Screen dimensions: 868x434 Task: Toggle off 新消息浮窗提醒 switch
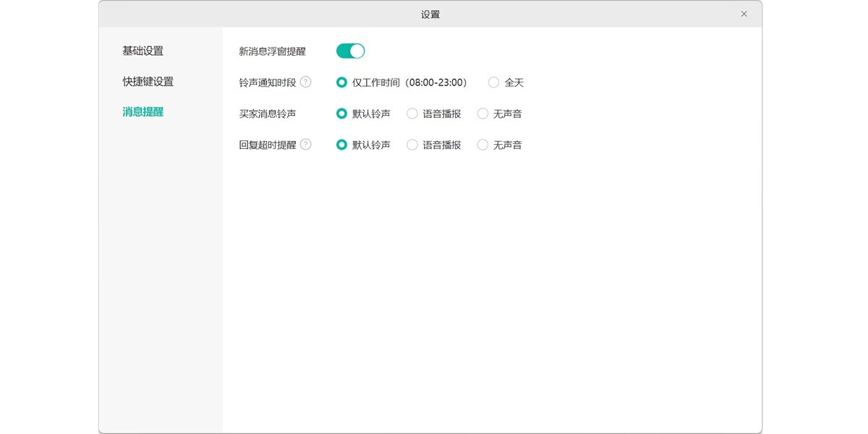[350, 51]
